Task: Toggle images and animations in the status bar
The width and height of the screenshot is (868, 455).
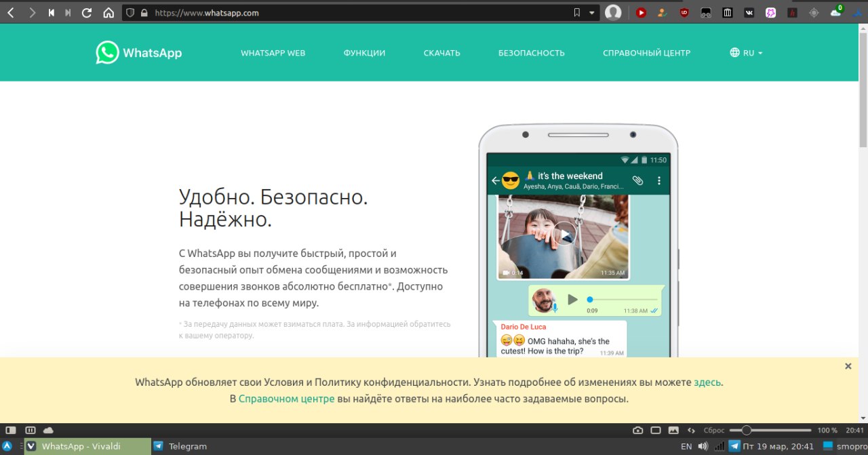Action: (673, 430)
